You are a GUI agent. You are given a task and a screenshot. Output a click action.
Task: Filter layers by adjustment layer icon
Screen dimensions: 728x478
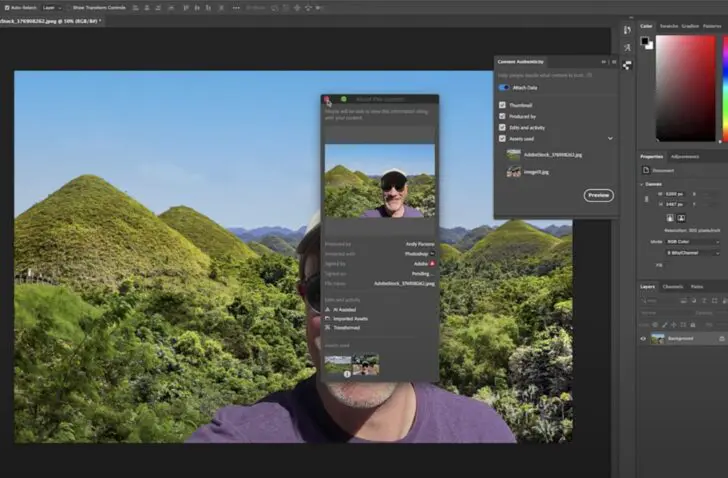pos(694,301)
